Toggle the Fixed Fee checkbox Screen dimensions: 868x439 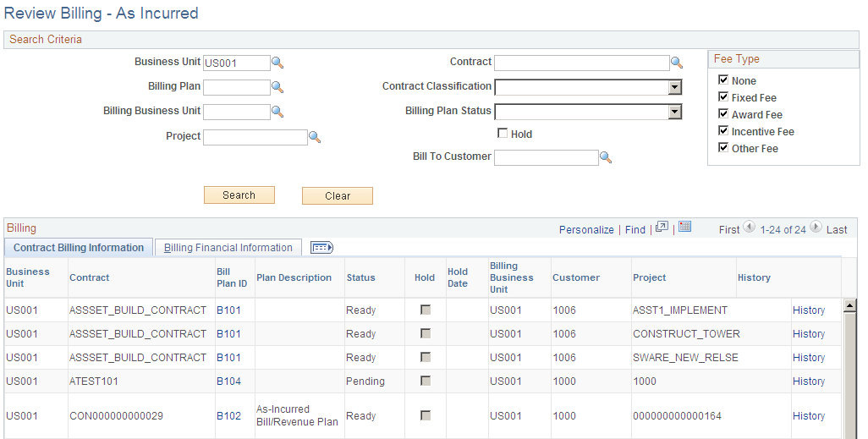coord(723,97)
